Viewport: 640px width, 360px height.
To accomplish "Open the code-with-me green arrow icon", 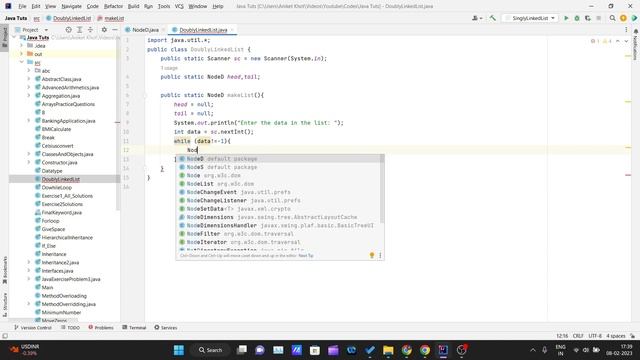I will click(634, 18).
